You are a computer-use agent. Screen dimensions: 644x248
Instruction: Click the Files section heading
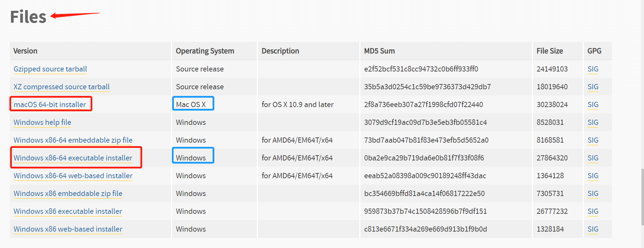click(28, 17)
